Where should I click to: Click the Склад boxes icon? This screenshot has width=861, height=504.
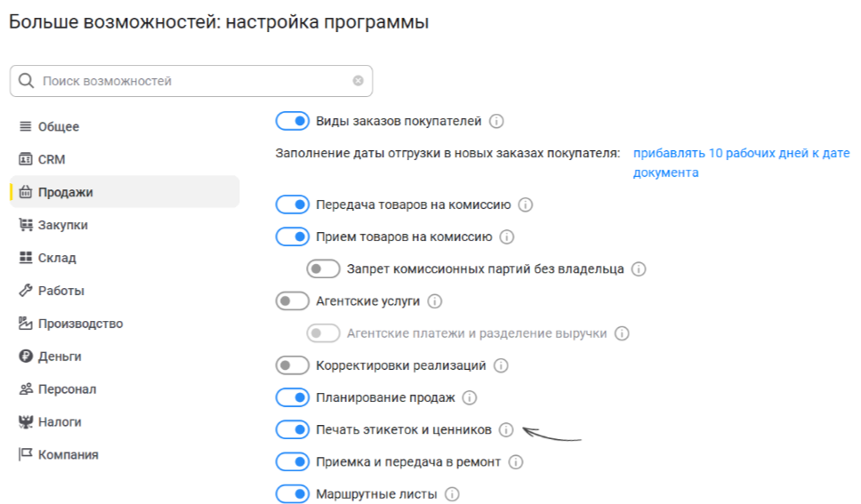25,258
